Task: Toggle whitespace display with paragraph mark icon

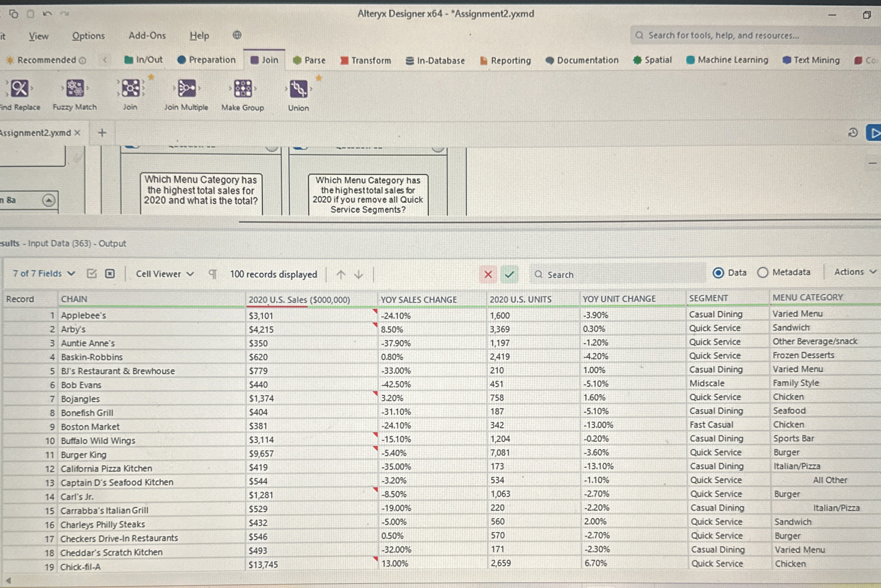Action: pyautogui.click(x=213, y=274)
